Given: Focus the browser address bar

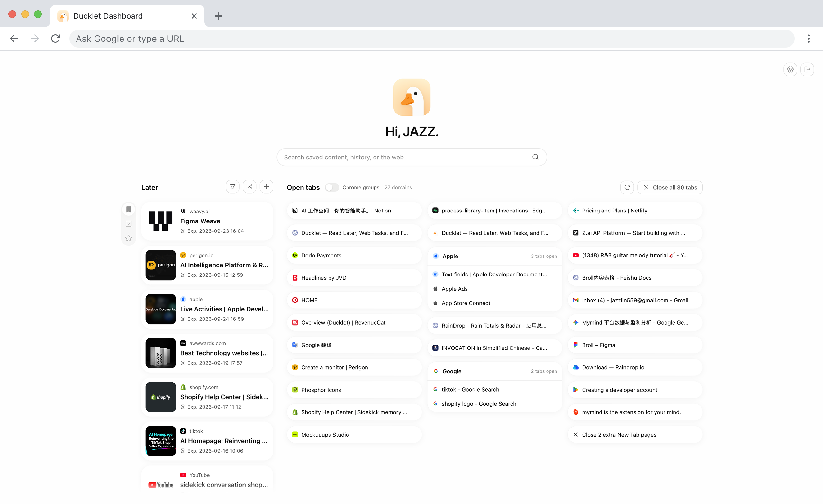Looking at the screenshot, I should tap(432, 39).
